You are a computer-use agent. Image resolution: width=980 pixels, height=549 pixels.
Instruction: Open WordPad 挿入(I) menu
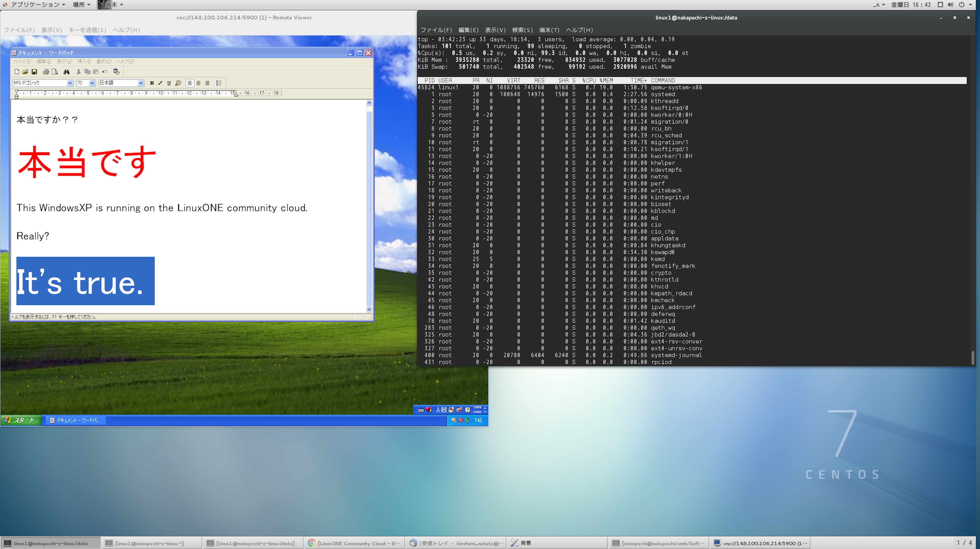click(x=84, y=61)
